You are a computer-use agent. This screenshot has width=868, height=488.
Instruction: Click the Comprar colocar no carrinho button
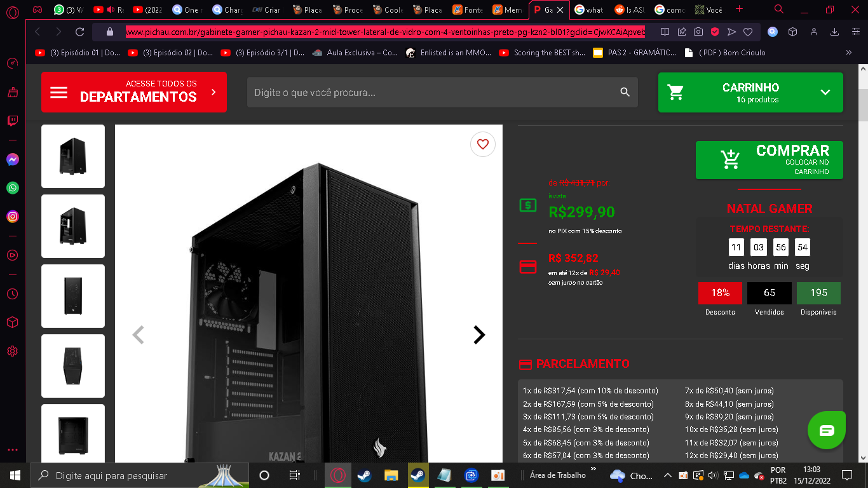770,160
